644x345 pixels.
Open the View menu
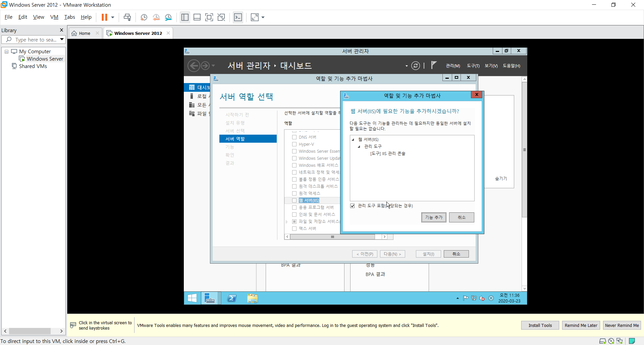(39, 17)
